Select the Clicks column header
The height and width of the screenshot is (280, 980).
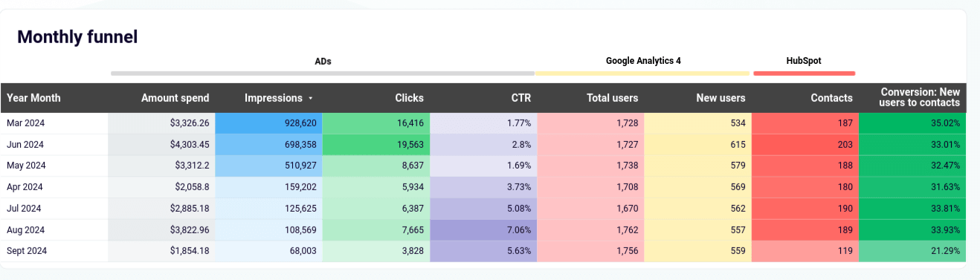[409, 98]
